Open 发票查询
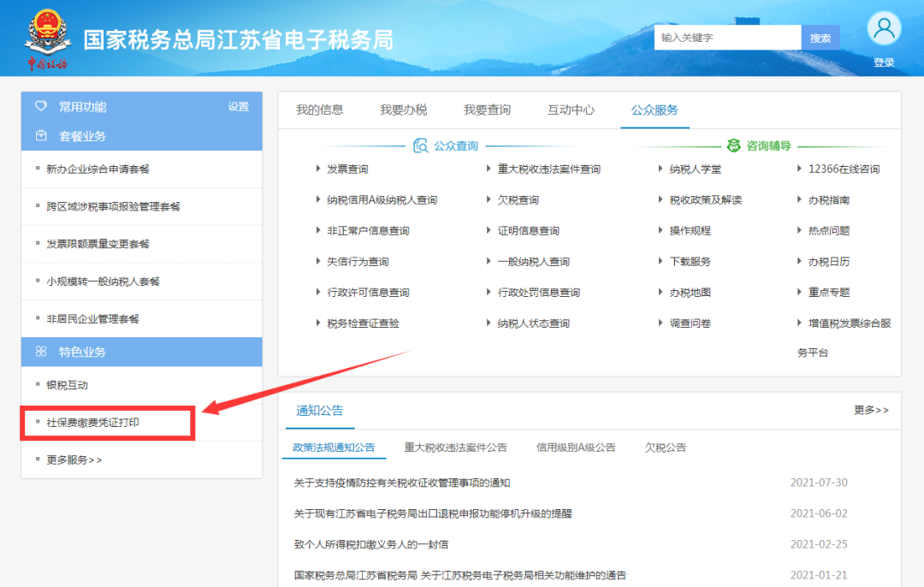Image resolution: width=924 pixels, height=587 pixels. [x=347, y=169]
